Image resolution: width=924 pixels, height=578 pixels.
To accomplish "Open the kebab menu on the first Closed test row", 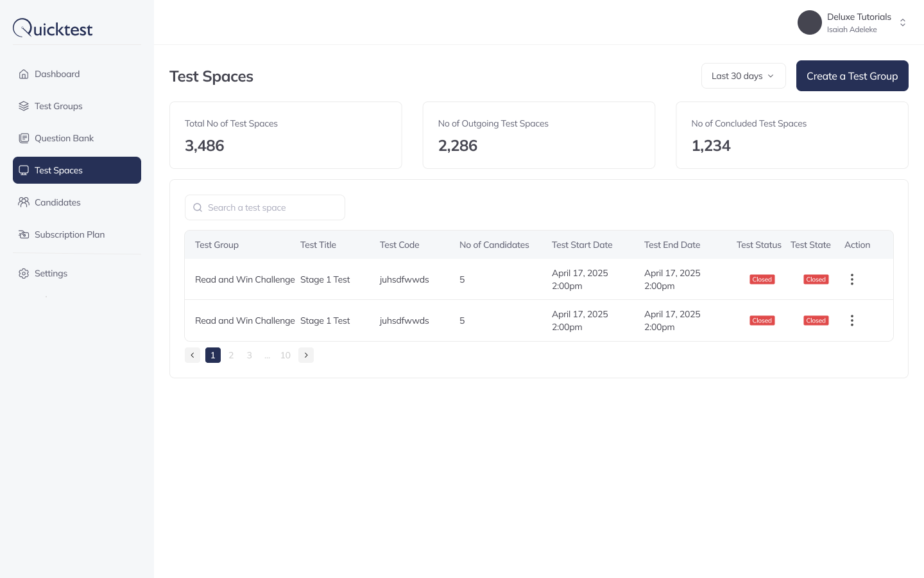I will pos(852,279).
